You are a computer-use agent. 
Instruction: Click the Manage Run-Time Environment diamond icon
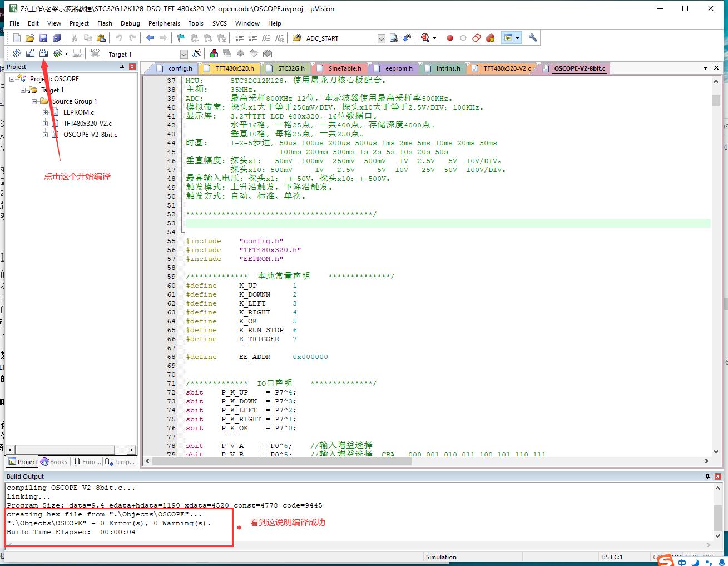coord(240,53)
